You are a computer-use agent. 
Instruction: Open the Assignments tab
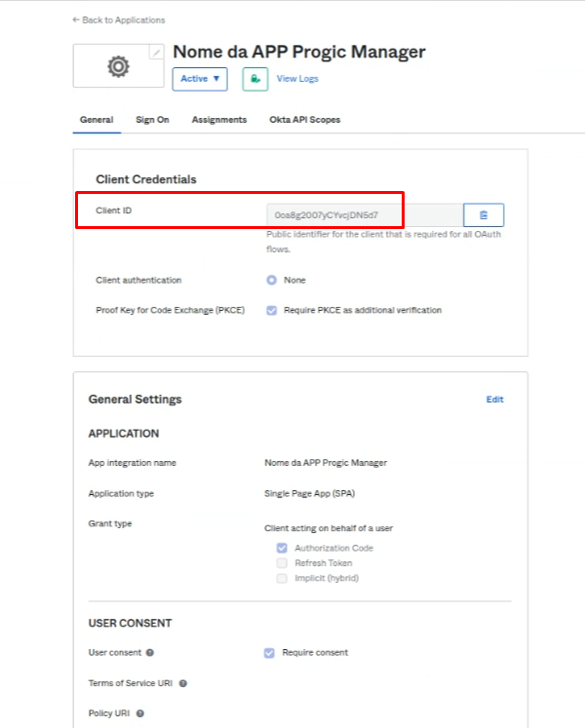tap(219, 120)
